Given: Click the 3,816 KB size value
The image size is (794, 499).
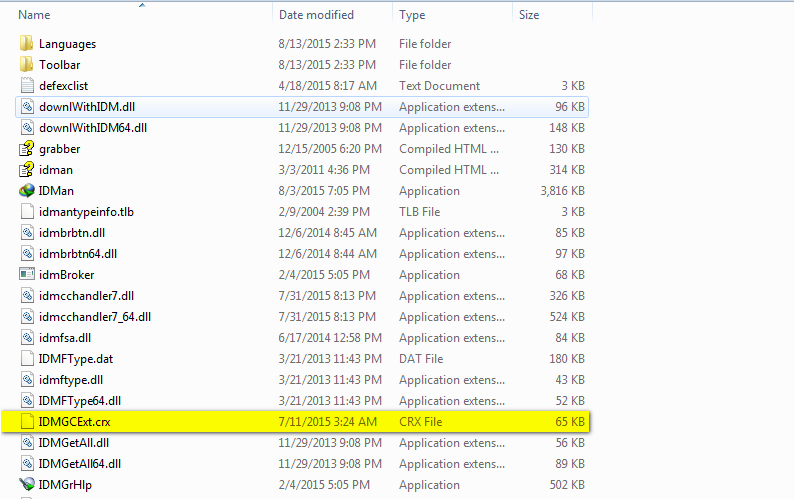Looking at the screenshot, I should pyautogui.click(x=563, y=191).
